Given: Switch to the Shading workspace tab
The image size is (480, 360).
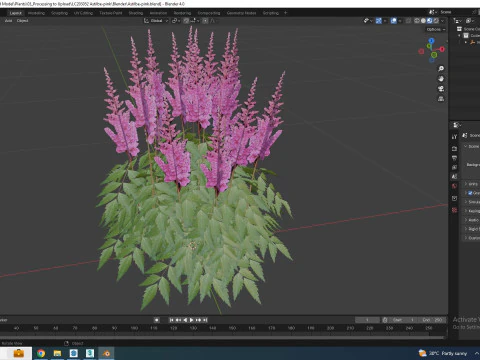Looking at the screenshot, I should (136, 13).
